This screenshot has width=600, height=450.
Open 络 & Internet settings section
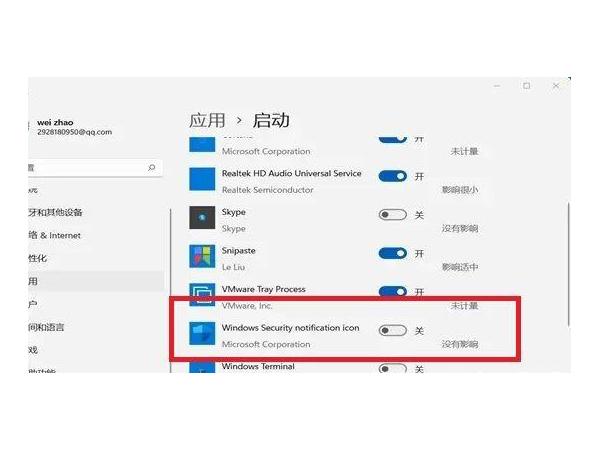pyautogui.click(x=54, y=235)
